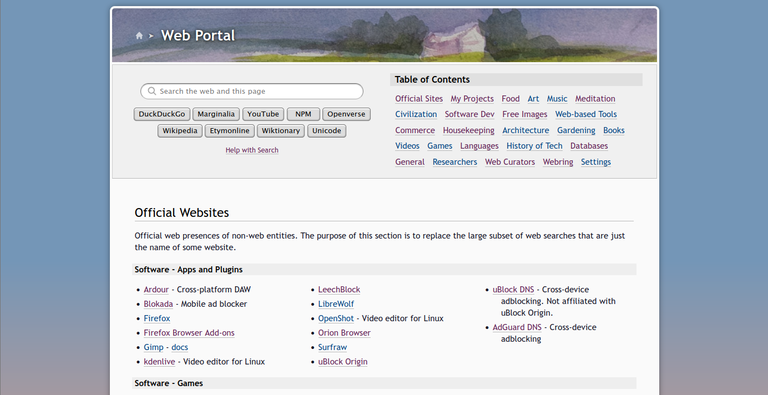Click the Software - Apps and Plugins heading
The image size is (768, 395).
[x=189, y=270]
